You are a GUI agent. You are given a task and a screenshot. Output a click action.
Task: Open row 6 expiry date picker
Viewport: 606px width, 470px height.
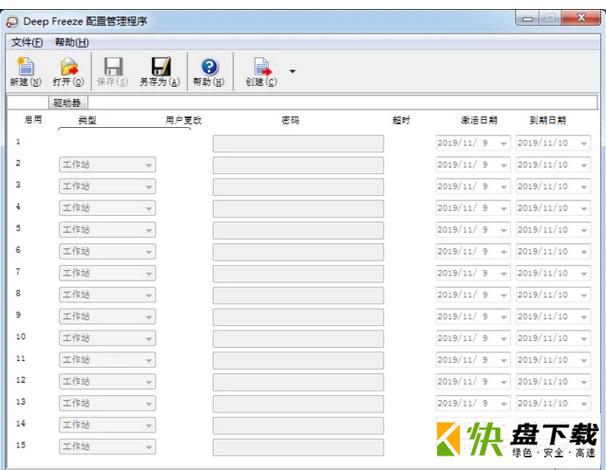tap(553, 251)
